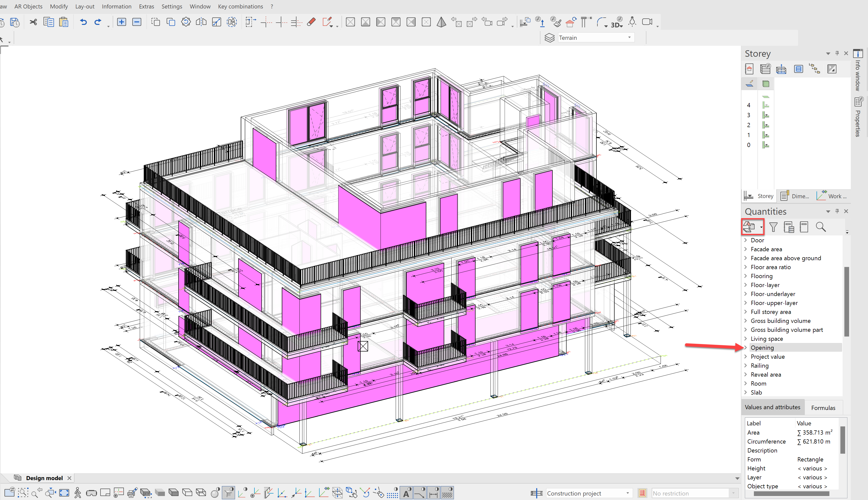Click the filter funnel icon in Quantities
This screenshot has width=868, height=500.
(x=773, y=227)
